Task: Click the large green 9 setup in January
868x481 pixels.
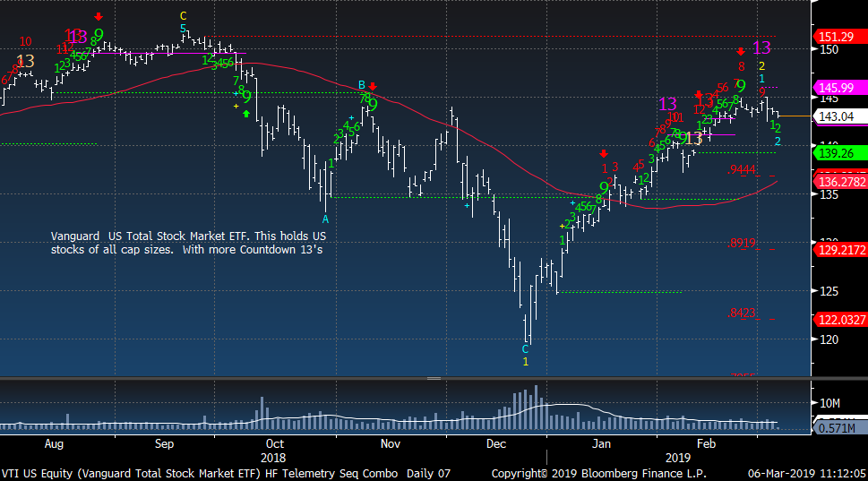Action: click(x=604, y=187)
